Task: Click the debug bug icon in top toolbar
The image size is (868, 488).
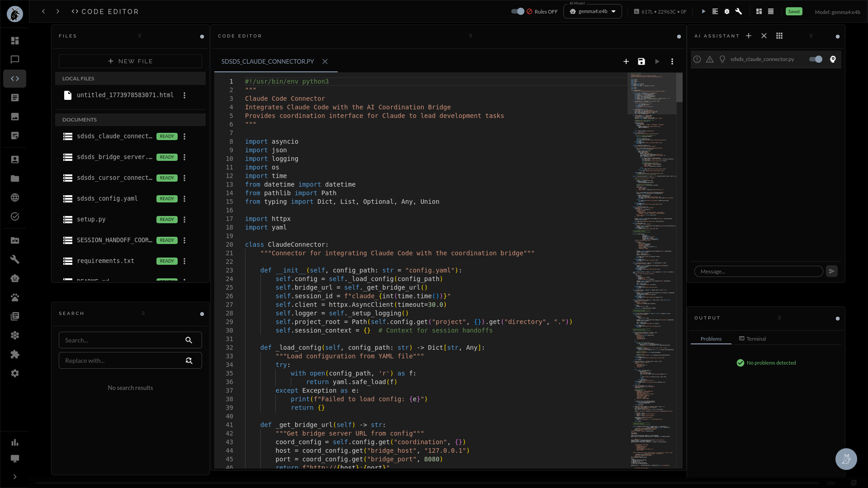Action: [727, 11]
